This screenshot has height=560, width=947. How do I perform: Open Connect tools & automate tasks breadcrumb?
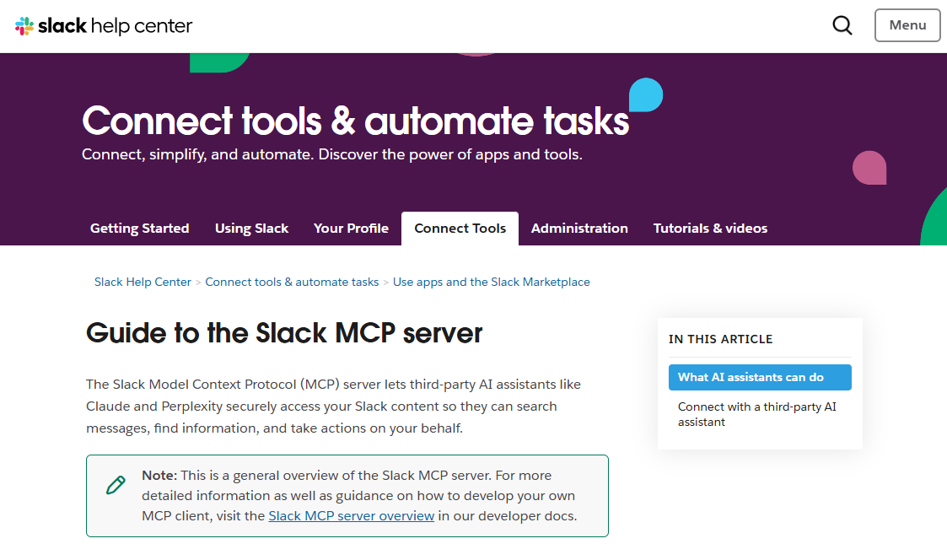292,282
